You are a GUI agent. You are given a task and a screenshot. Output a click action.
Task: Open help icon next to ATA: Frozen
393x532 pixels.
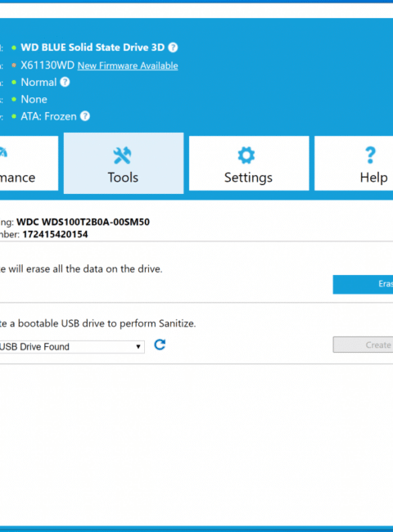coord(85,116)
